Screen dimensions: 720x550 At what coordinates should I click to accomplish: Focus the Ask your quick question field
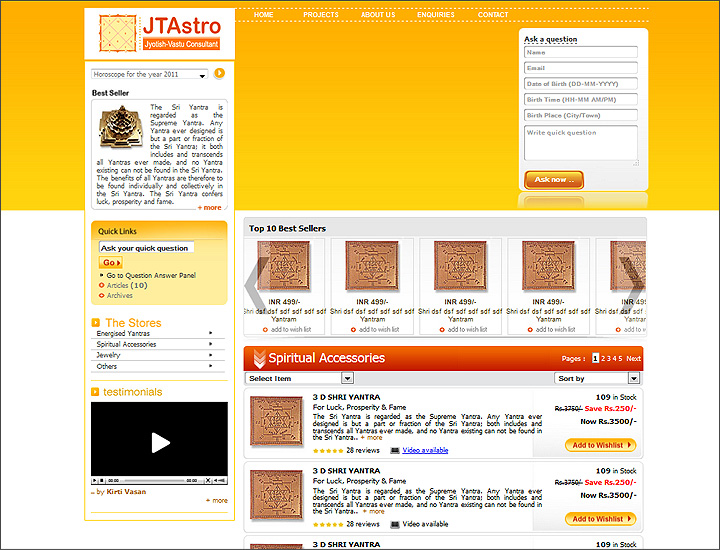click(146, 248)
